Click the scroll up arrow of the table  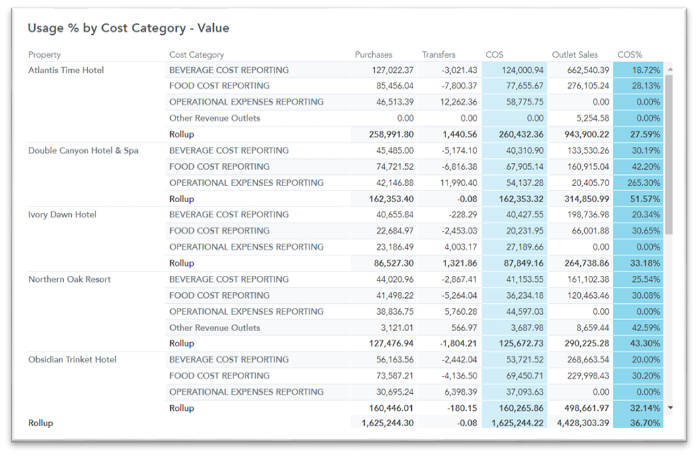pos(670,69)
